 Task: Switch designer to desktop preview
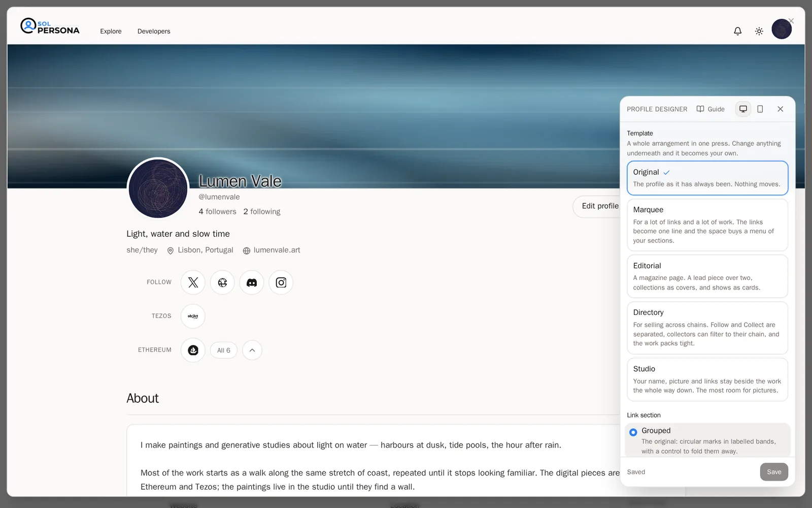[743, 109]
